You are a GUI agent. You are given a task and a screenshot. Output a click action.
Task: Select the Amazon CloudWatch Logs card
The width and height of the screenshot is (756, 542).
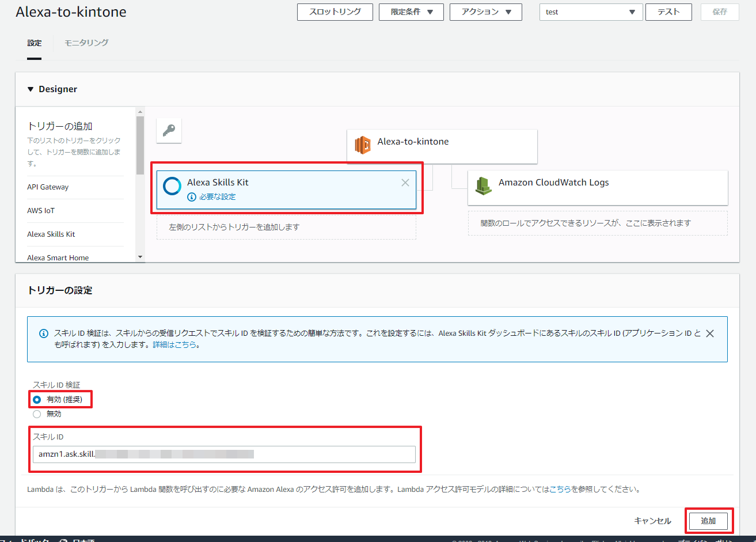coord(598,187)
